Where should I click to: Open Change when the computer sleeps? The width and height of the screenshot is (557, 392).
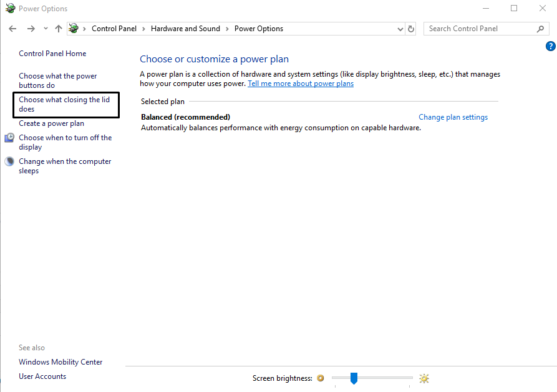(x=65, y=166)
